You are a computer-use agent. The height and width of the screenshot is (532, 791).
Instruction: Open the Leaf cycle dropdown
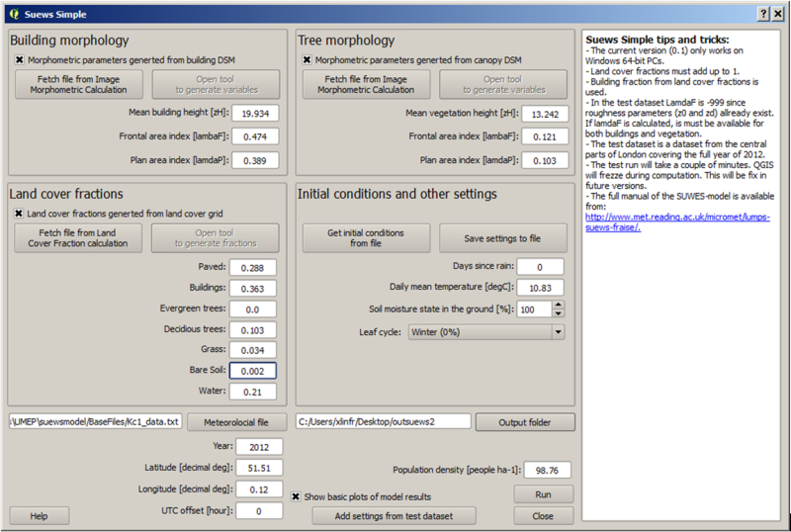click(x=486, y=332)
